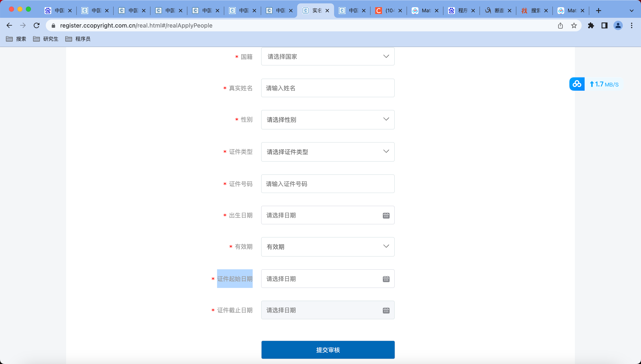641x364 pixels.
Task: Open the Chrome profile avatar
Action: coord(618,25)
